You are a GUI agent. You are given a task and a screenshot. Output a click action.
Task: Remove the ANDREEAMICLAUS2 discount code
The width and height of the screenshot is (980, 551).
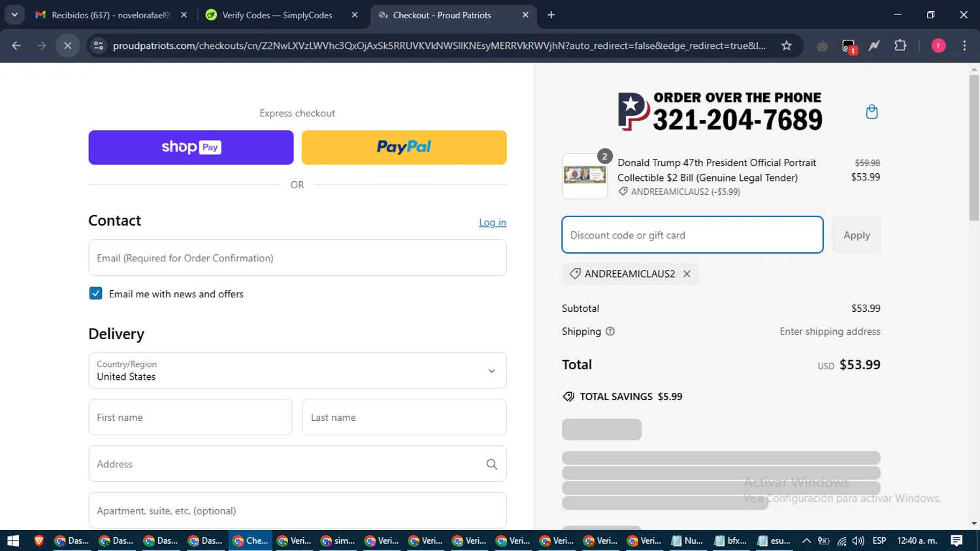coord(687,274)
